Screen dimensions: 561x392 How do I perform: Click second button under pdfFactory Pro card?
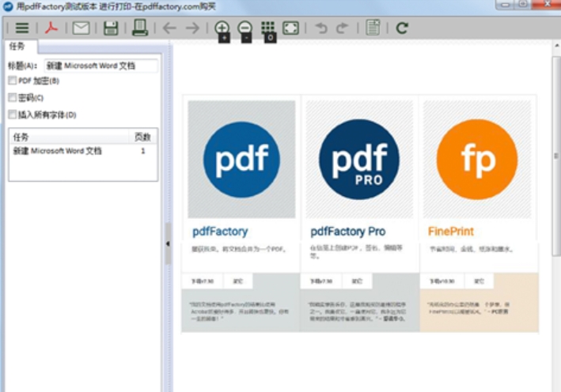[x=357, y=281]
